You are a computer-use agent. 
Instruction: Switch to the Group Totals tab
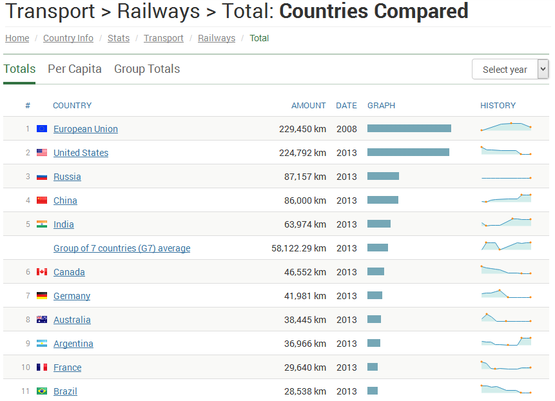click(147, 69)
